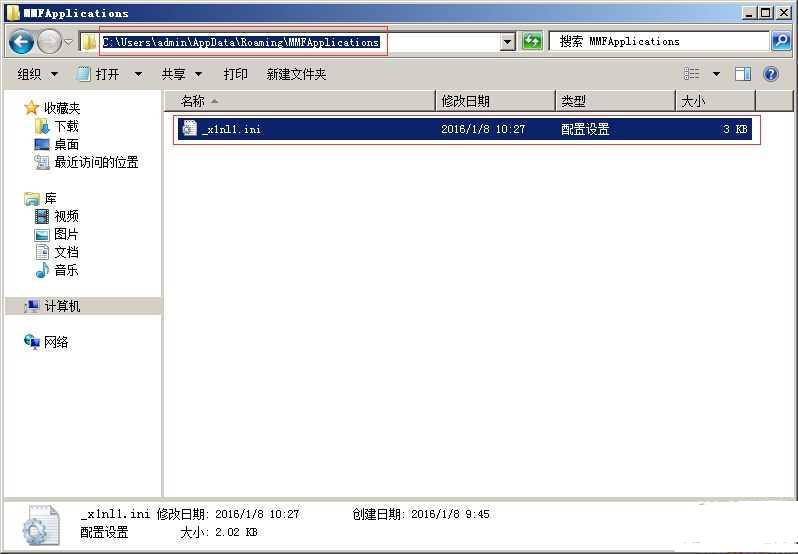798x554 pixels.
Task: Click the 文档 document icon
Action: (x=42, y=252)
